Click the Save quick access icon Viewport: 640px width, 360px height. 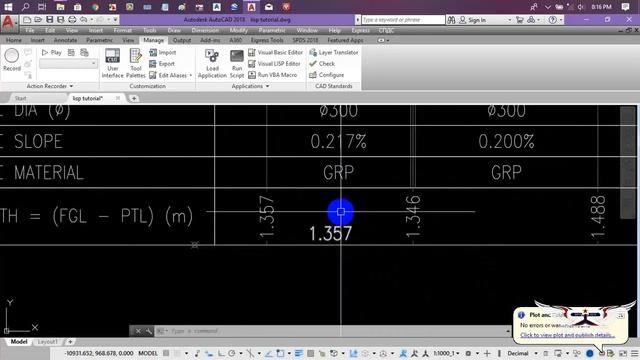click(x=49, y=20)
